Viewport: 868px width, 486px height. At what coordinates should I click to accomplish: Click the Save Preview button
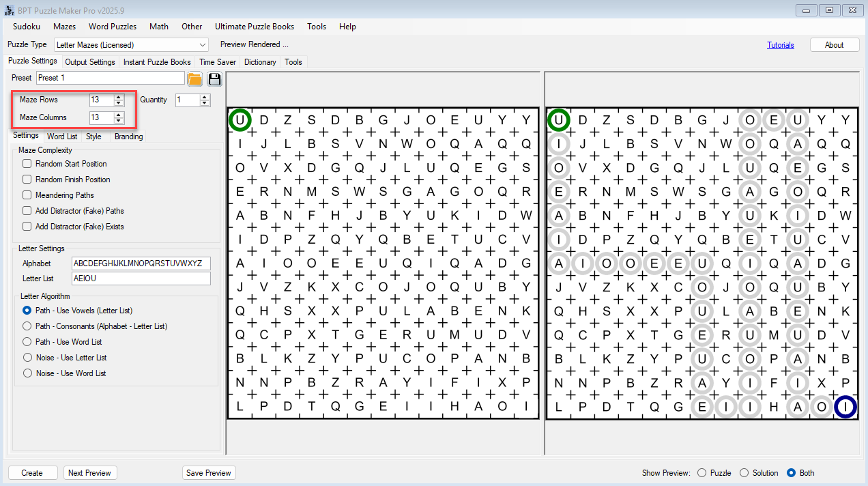click(x=209, y=473)
